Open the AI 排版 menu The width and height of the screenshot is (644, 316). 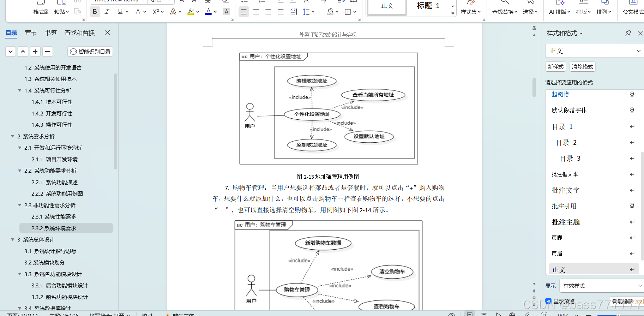560,12
